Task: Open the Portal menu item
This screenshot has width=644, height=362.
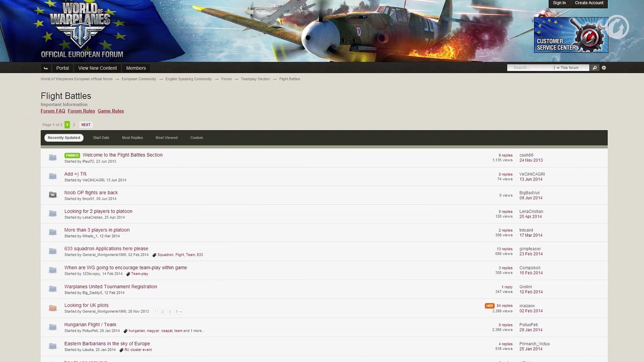Action: (x=62, y=68)
